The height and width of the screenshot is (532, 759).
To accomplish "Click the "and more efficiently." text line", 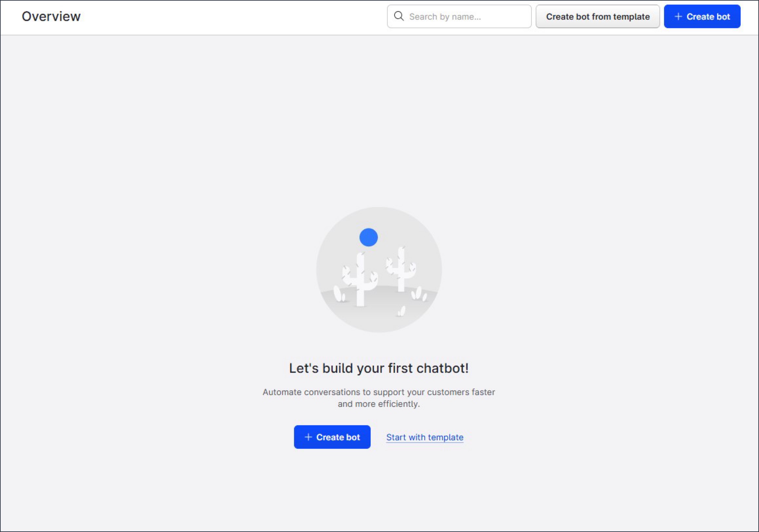I will pyautogui.click(x=379, y=404).
